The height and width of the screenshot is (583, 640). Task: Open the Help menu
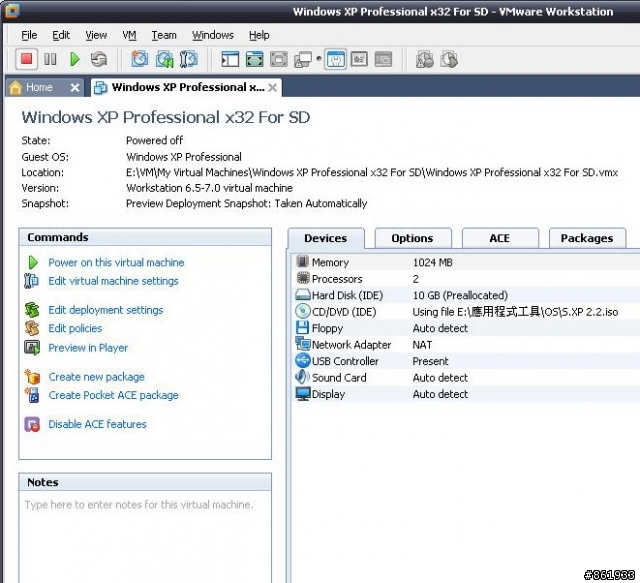tap(259, 35)
